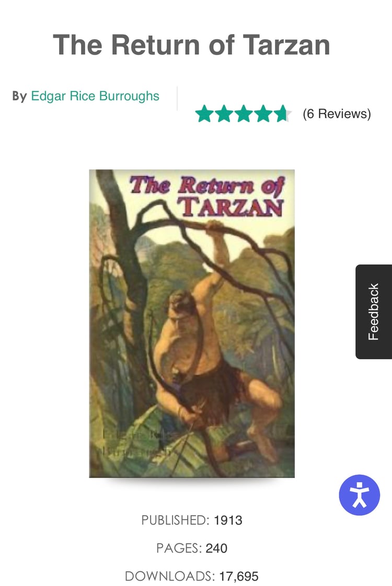Open the Feedback side tab
This screenshot has height=586, width=392.
pyautogui.click(x=373, y=312)
